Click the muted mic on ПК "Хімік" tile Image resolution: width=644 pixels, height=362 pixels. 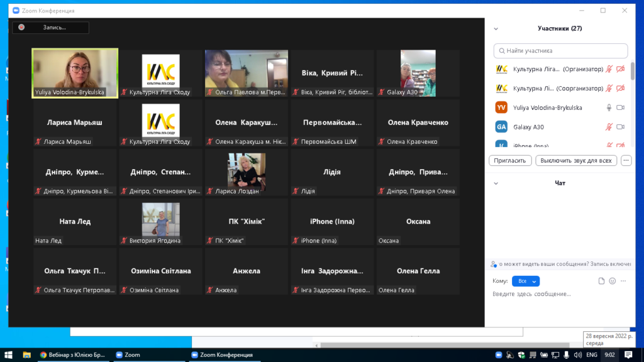coord(210,241)
